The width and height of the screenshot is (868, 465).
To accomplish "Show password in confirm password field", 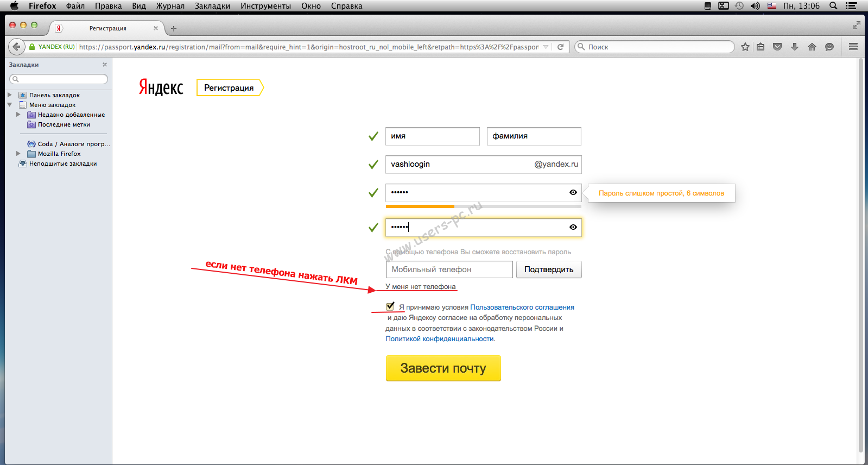I will point(573,227).
